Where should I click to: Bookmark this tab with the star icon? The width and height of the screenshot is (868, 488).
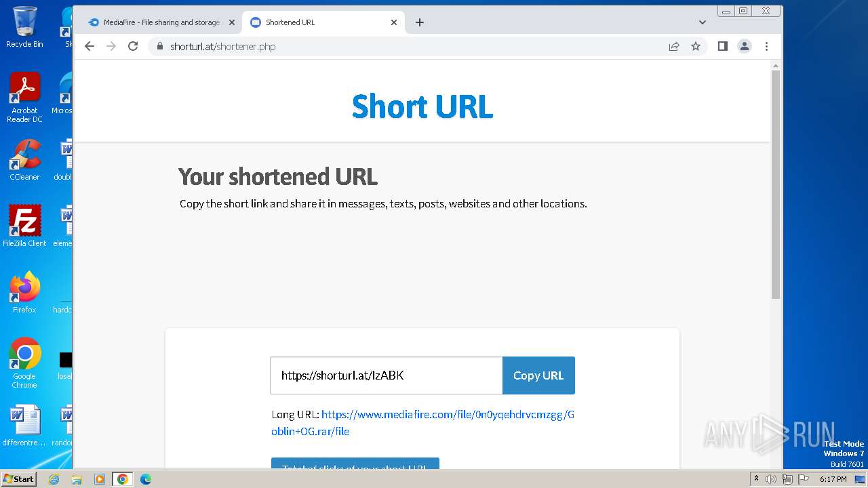(x=696, y=46)
